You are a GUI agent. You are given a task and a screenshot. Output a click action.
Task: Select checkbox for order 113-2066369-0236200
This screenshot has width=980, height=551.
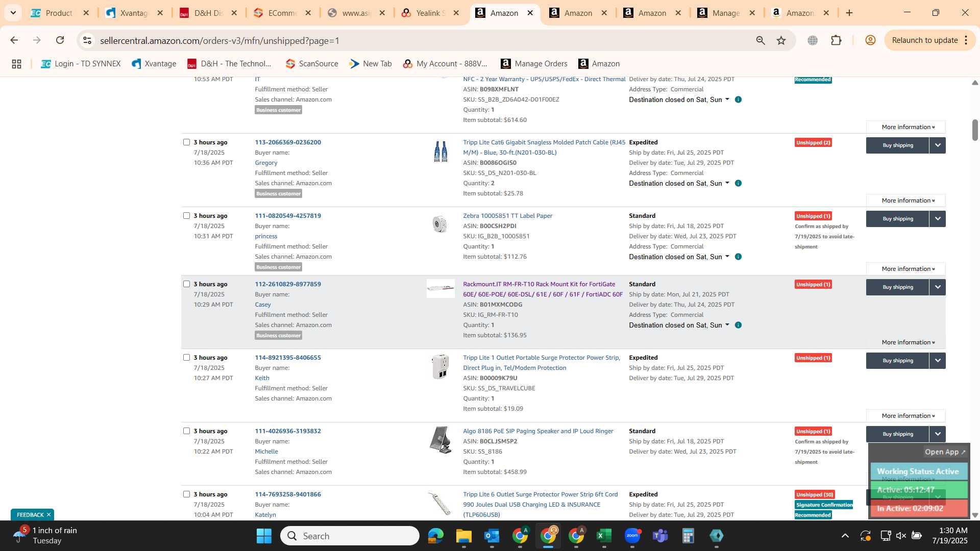pyautogui.click(x=186, y=142)
